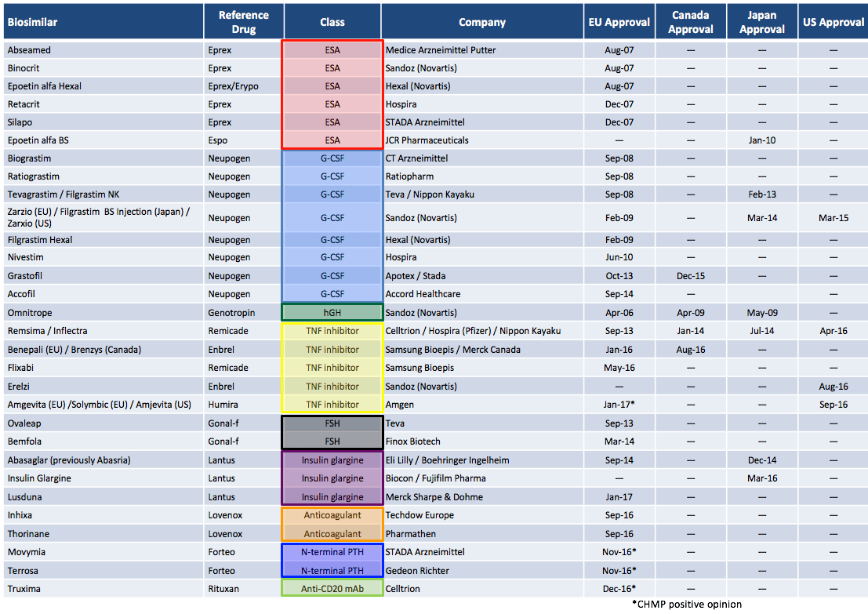Select the Anti-CD20 mAb cell for Truxima
The image size is (868, 614).
pyautogui.click(x=332, y=588)
